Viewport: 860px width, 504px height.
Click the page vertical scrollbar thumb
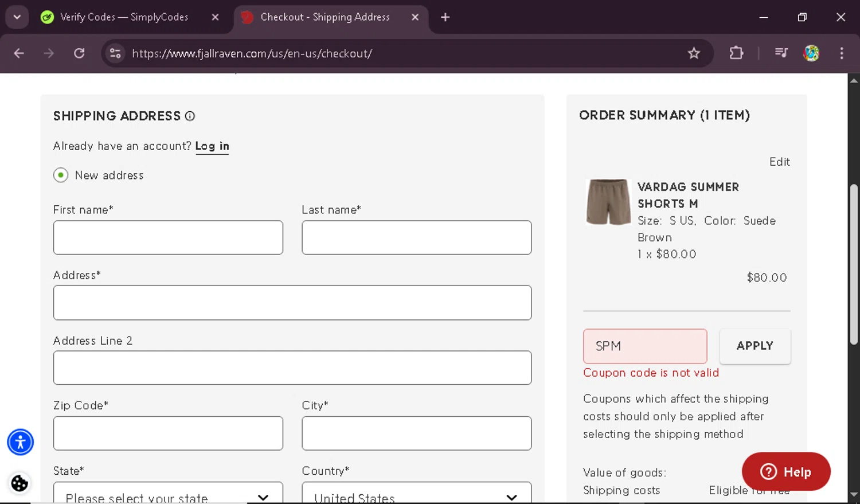pyautogui.click(x=854, y=264)
